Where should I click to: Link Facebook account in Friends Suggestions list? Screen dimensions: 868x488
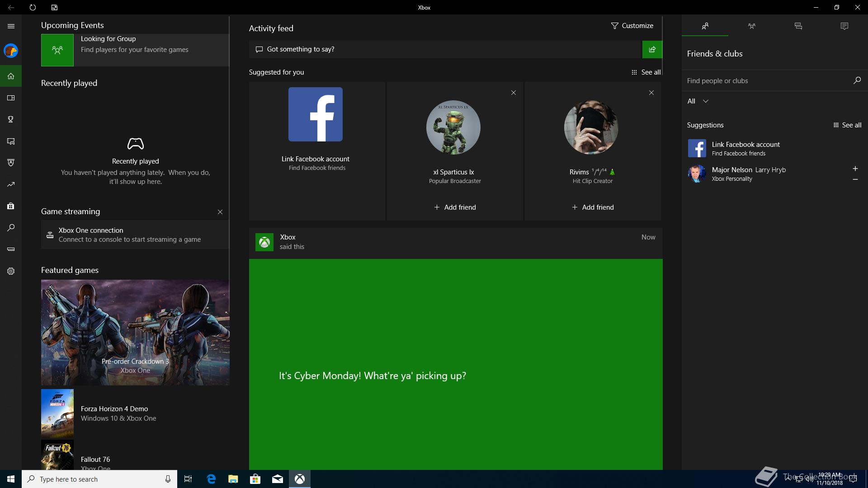[x=775, y=149]
